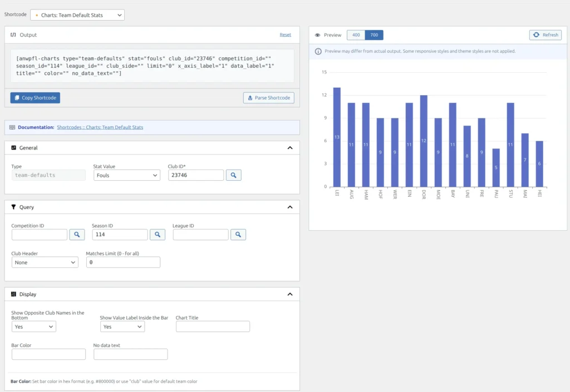This screenshot has height=392, width=570.
Task: Click the STU bar in chart
Action: coord(510,145)
